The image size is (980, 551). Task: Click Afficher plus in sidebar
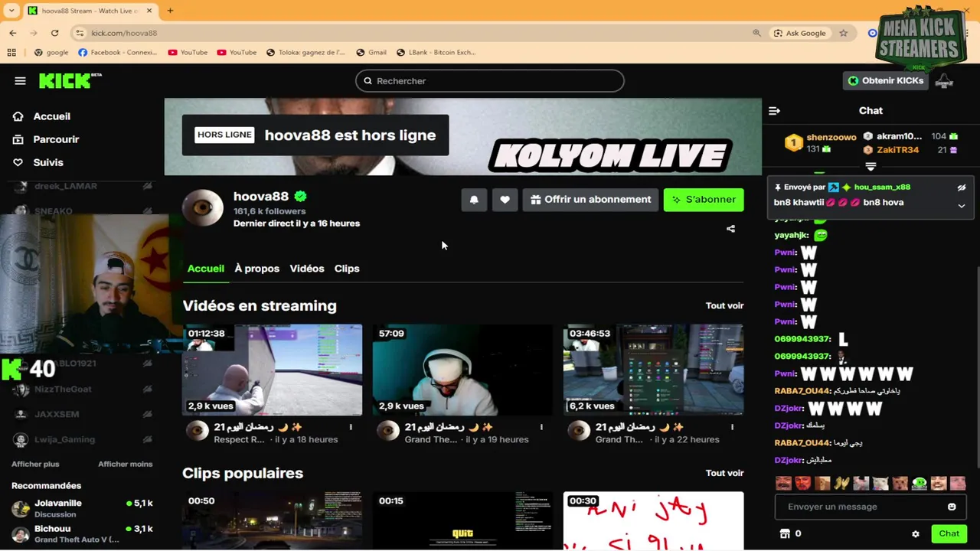[35, 464]
